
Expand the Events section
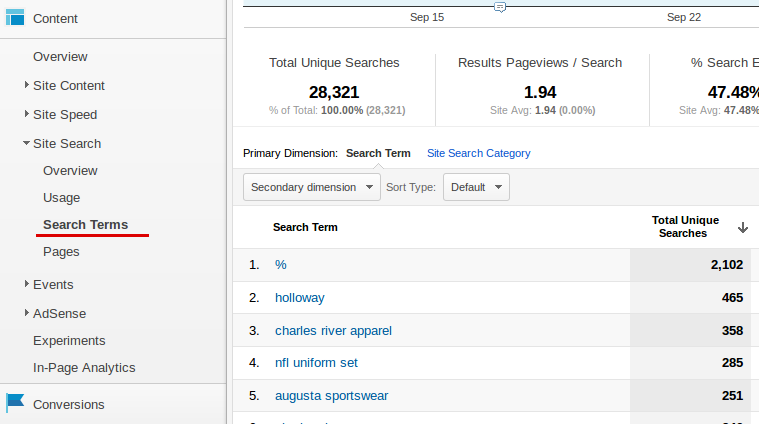click(27, 285)
